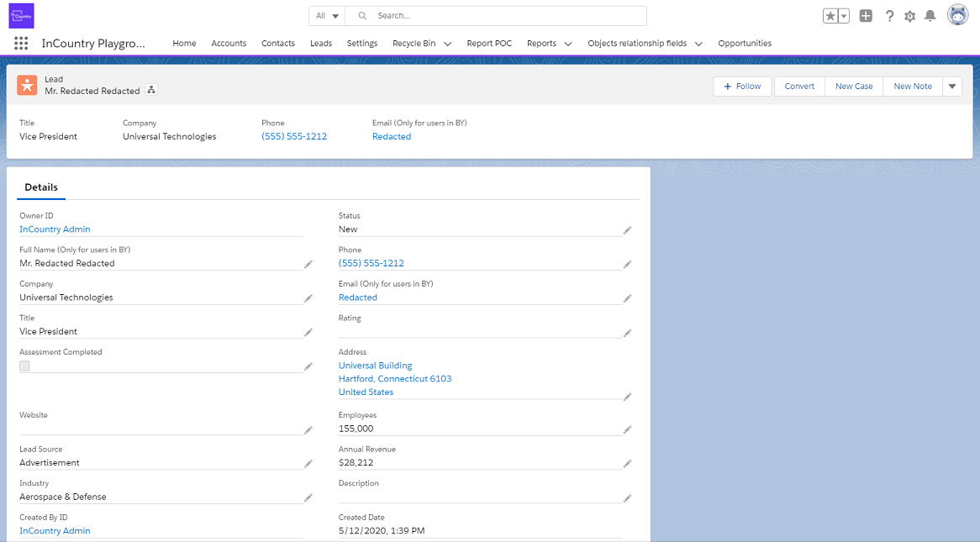The width and height of the screenshot is (980, 542).
Task: Toggle the Assessment Completed checkbox
Action: (x=24, y=366)
